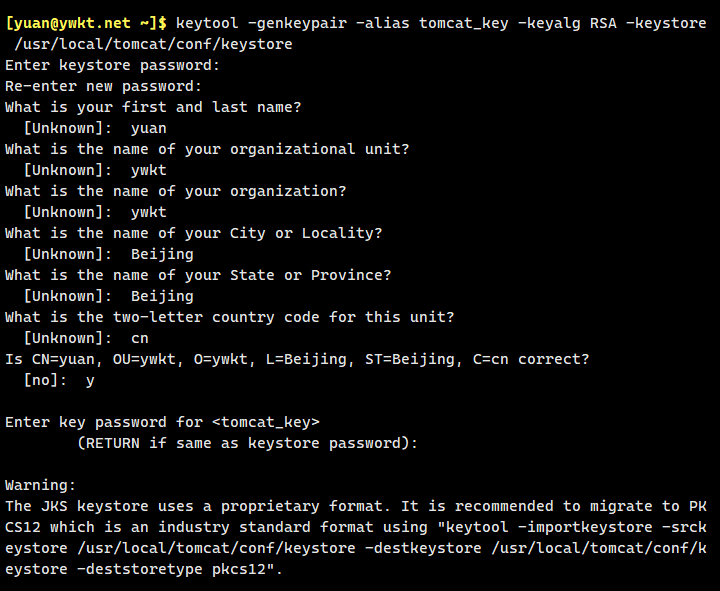Click the "City or Locality" question line
This screenshot has height=591, width=720.
[x=194, y=233]
